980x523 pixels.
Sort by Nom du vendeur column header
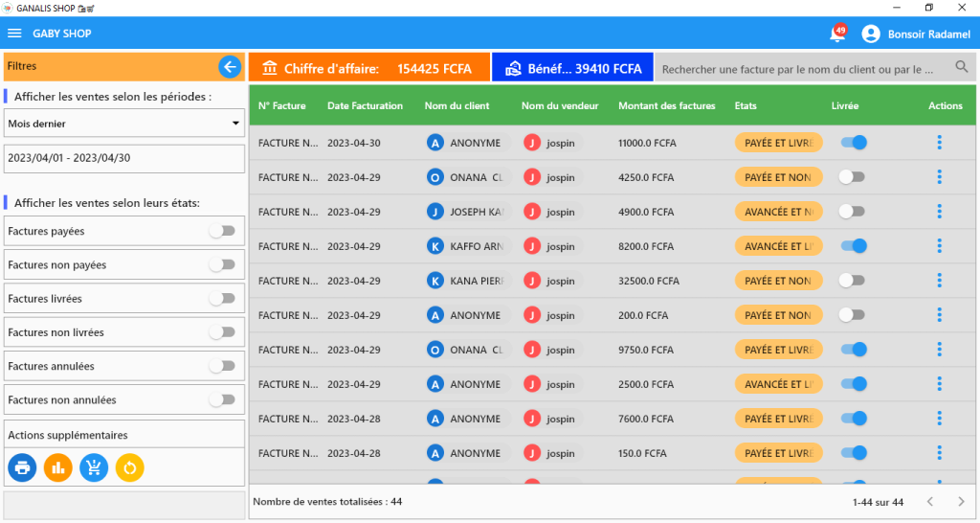pos(560,105)
